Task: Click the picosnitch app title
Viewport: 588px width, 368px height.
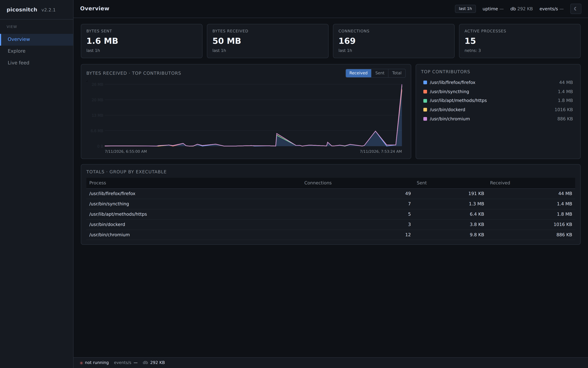Action: tap(22, 10)
